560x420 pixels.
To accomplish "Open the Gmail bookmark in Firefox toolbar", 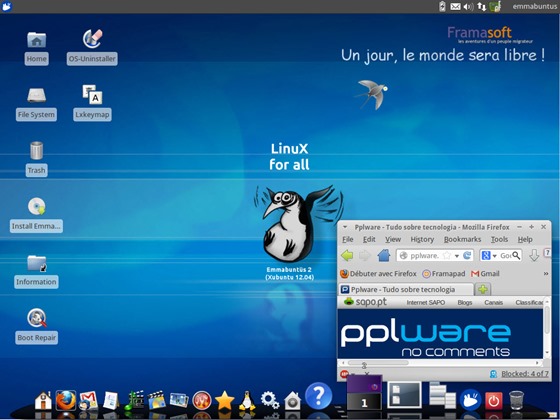I will pyautogui.click(x=485, y=274).
